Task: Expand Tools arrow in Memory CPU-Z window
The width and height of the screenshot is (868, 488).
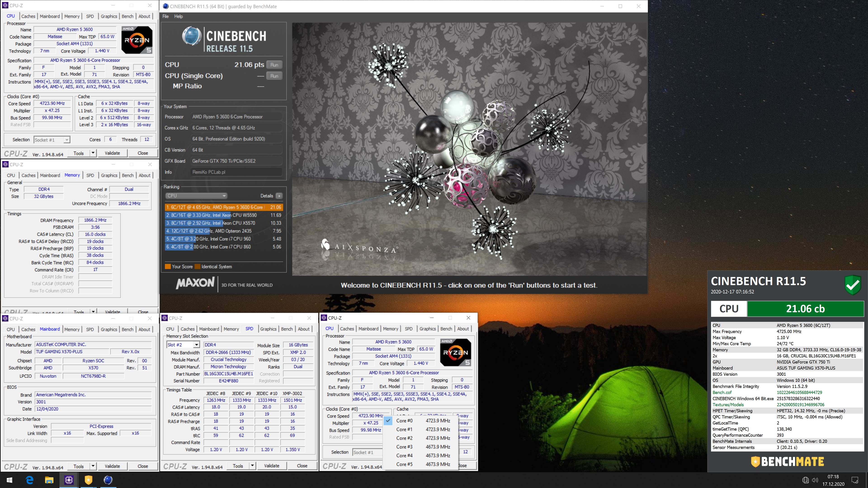Action: [93, 312]
